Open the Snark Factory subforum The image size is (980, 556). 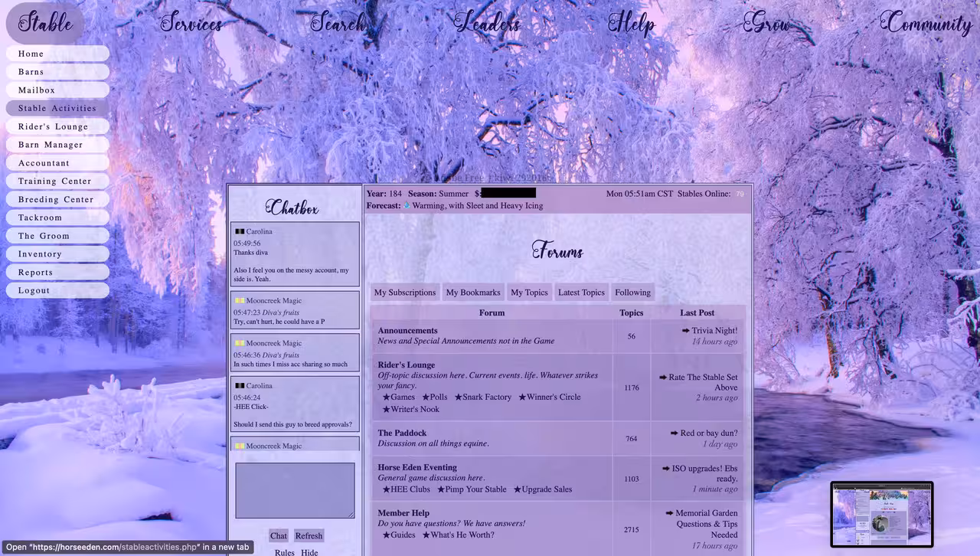[x=483, y=397]
